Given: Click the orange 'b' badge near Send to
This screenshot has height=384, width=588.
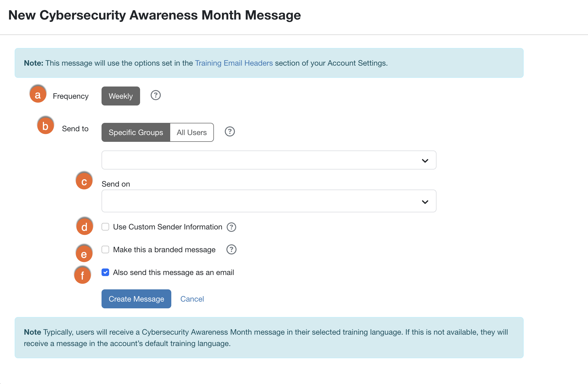Looking at the screenshot, I should pyautogui.click(x=45, y=126).
